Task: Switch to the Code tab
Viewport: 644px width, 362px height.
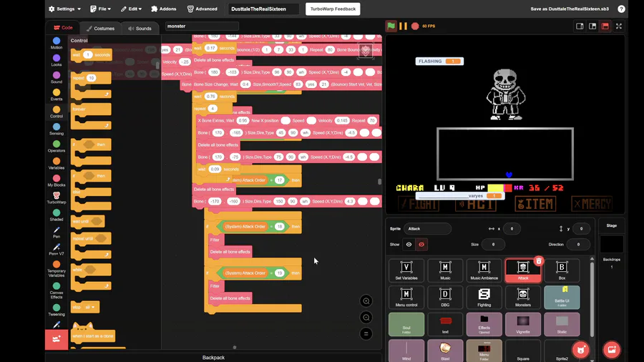Action: pos(63,28)
